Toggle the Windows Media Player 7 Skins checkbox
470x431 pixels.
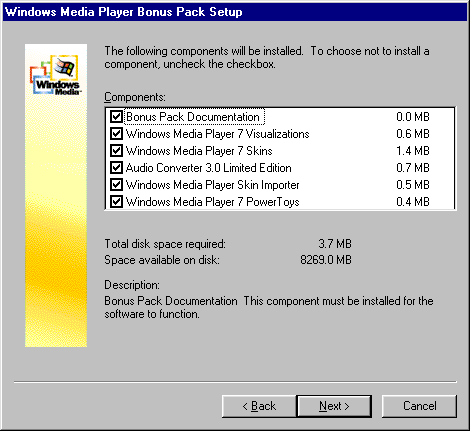point(116,151)
